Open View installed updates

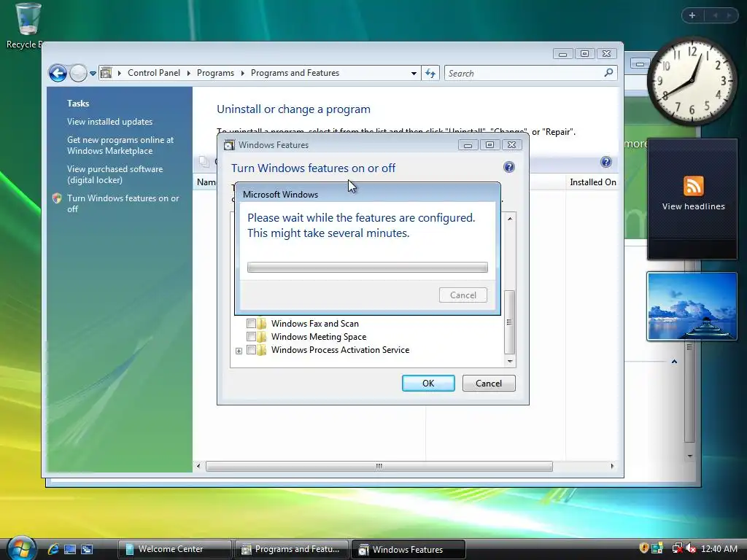[x=109, y=122]
